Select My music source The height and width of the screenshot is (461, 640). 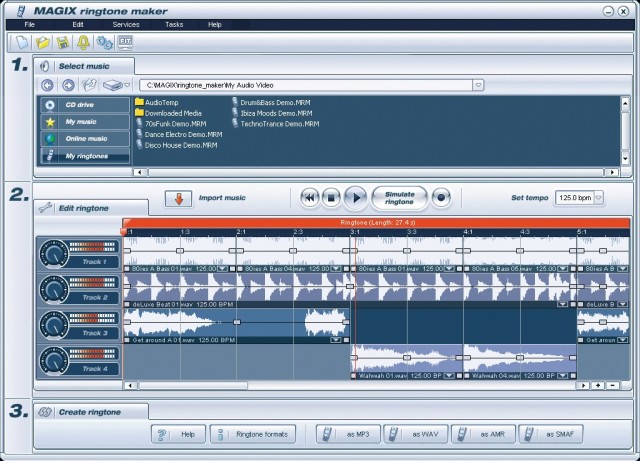[85, 122]
